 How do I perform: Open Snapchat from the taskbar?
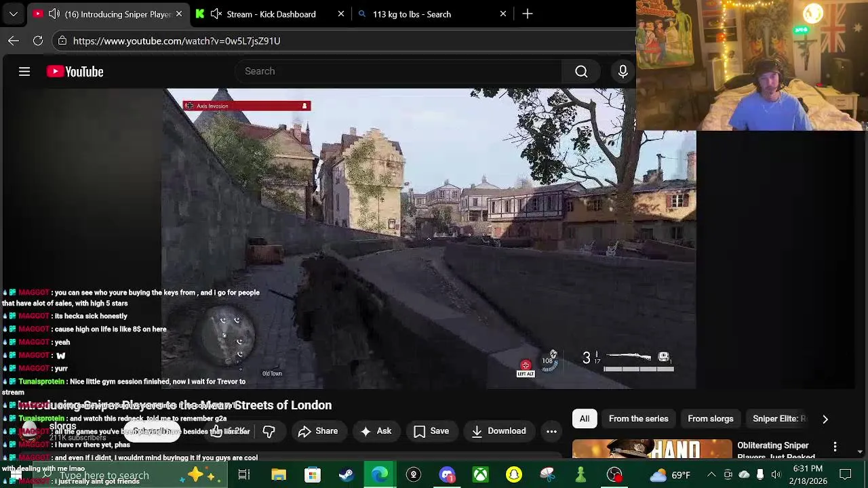tap(514, 475)
